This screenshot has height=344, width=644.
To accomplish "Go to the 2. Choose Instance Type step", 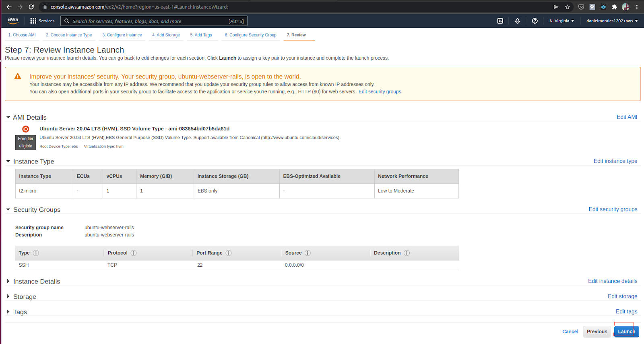I will (x=69, y=35).
